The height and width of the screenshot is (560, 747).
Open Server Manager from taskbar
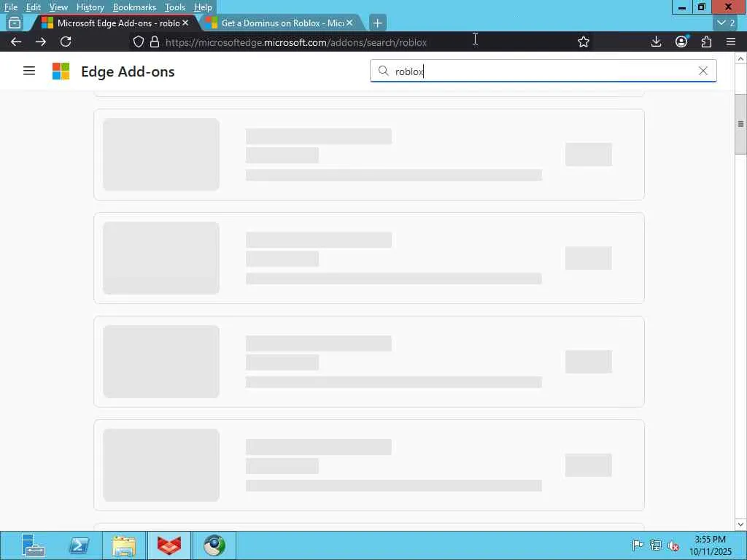click(34, 545)
